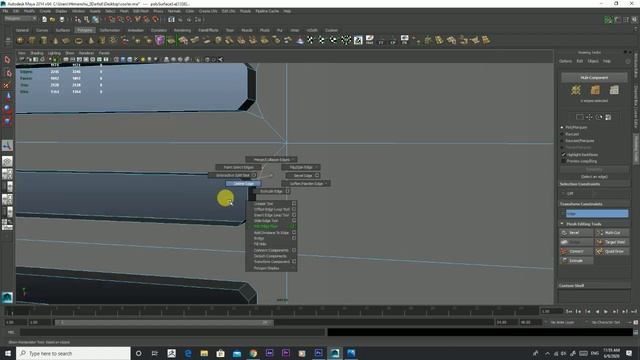
Task: Select vertex component icon in Modeling Toolkit
Action: tap(576, 90)
